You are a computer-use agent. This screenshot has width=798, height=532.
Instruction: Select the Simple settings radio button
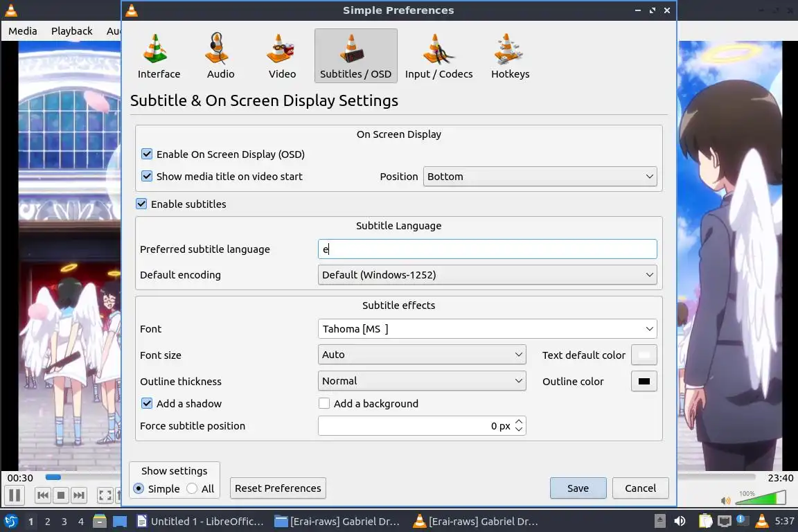[x=139, y=488]
